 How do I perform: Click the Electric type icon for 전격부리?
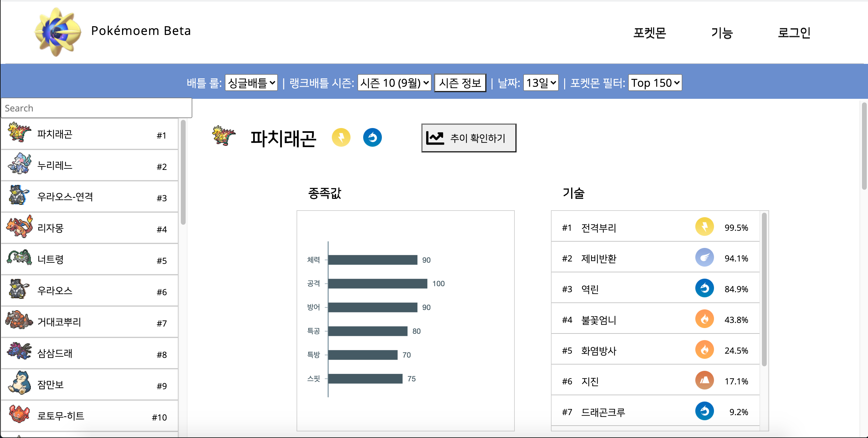[x=704, y=227]
